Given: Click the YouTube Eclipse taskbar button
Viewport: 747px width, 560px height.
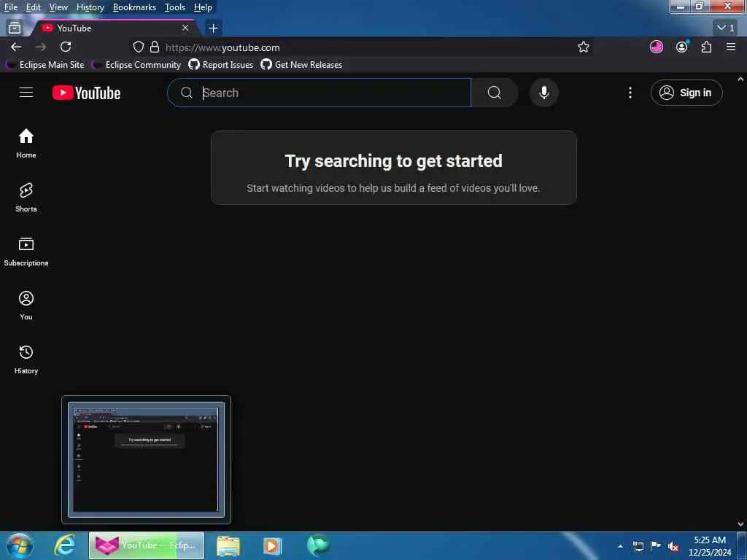Looking at the screenshot, I should (x=147, y=545).
